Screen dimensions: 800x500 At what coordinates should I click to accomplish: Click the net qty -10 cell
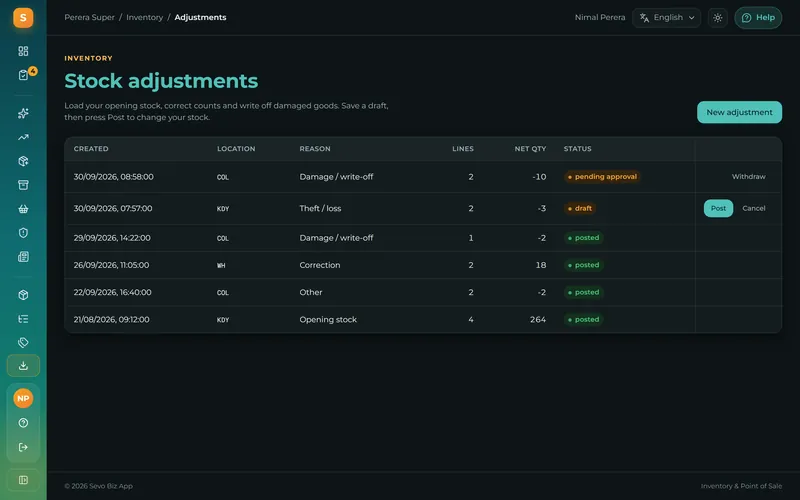539,177
